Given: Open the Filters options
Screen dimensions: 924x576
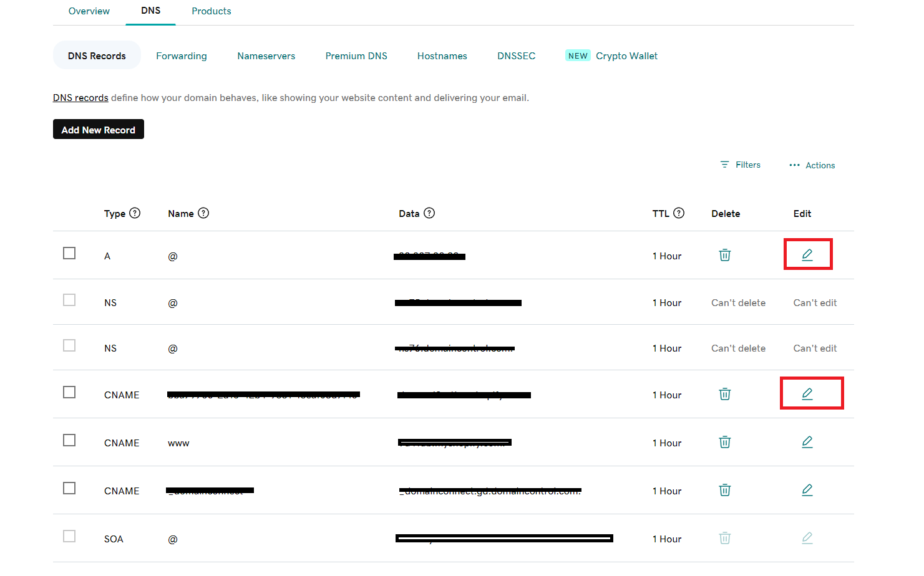Looking at the screenshot, I should click(x=741, y=165).
